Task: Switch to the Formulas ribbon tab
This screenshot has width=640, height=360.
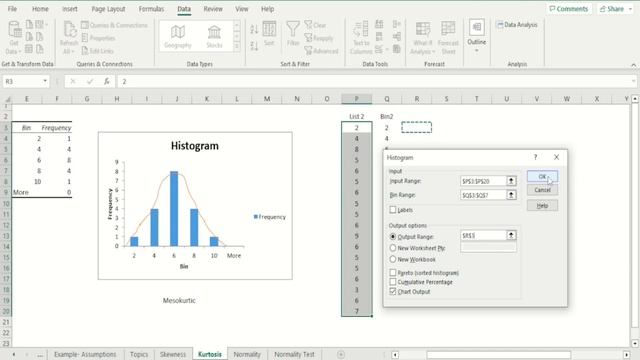Action: click(x=151, y=9)
